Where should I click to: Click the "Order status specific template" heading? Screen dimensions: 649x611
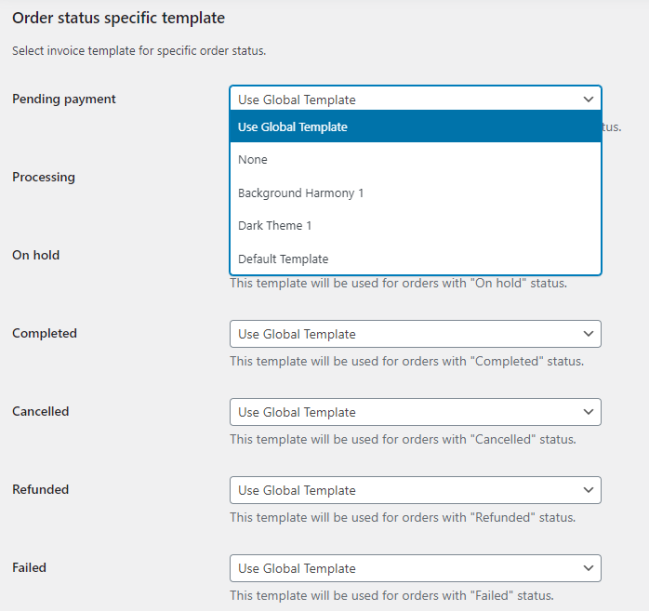[x=118, y=18]
